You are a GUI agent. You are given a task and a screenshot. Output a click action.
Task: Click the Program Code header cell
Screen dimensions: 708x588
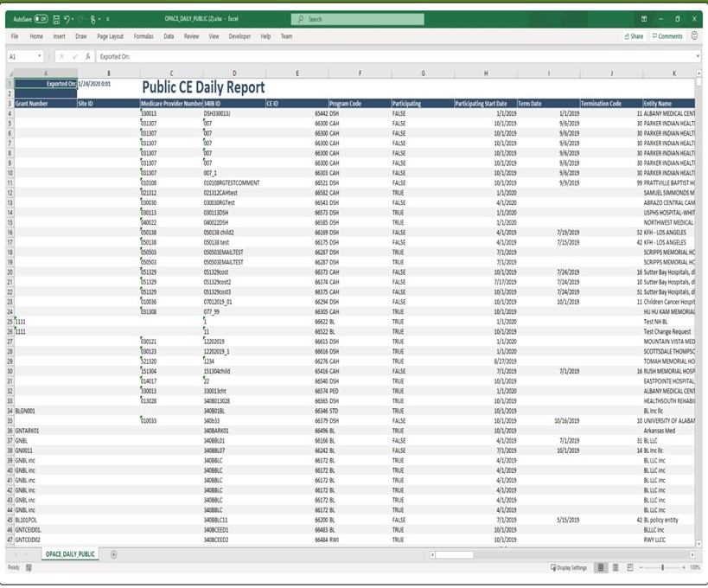360,104
